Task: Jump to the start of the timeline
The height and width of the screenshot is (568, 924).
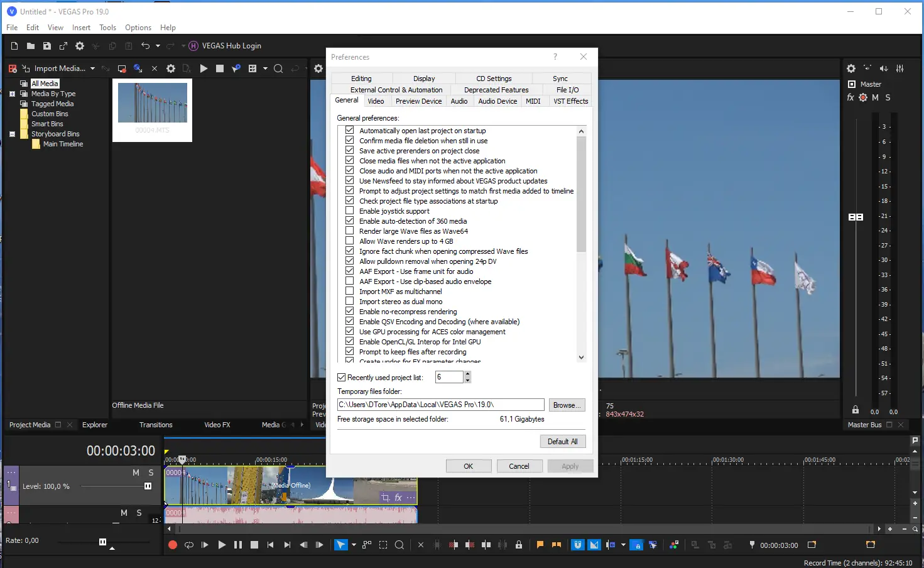Action: (x=271, y=545)
